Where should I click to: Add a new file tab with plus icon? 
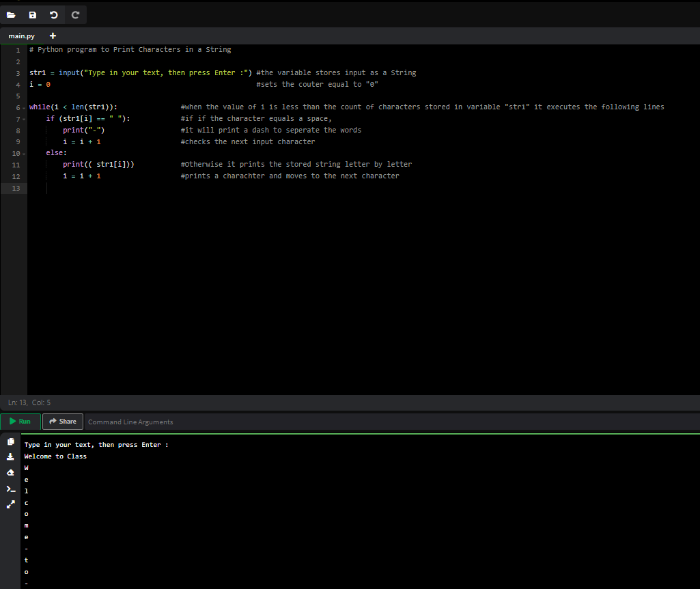tap(53, 36)
